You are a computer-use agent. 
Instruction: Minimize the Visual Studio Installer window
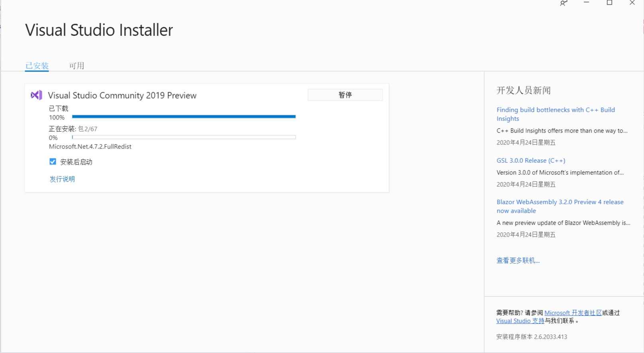pyautogui.click(x=586, y=3)
